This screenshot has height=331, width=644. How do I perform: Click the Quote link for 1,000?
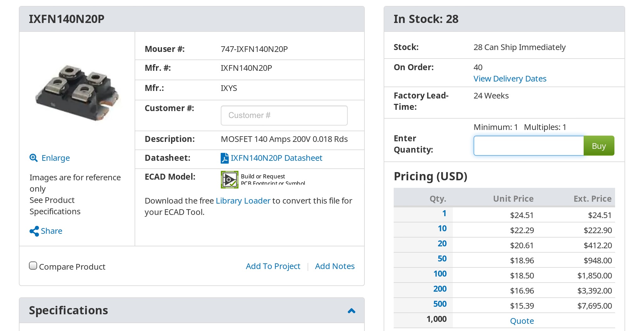pyautogui.click(x=522, y=321)
